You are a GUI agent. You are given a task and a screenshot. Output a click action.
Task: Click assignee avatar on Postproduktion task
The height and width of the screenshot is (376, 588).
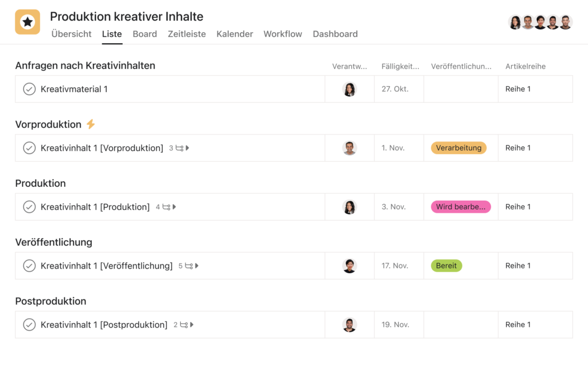coord(349,325)
